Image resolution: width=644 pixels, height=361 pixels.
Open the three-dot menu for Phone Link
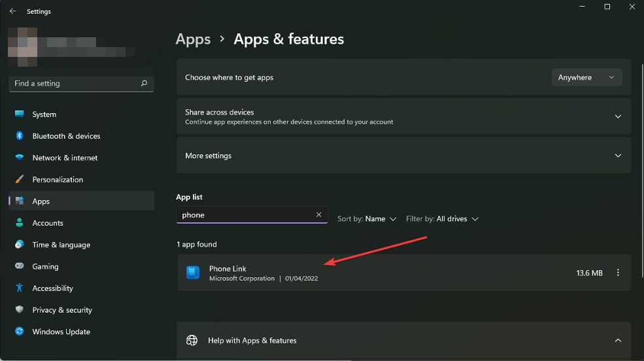coord(618,273)
